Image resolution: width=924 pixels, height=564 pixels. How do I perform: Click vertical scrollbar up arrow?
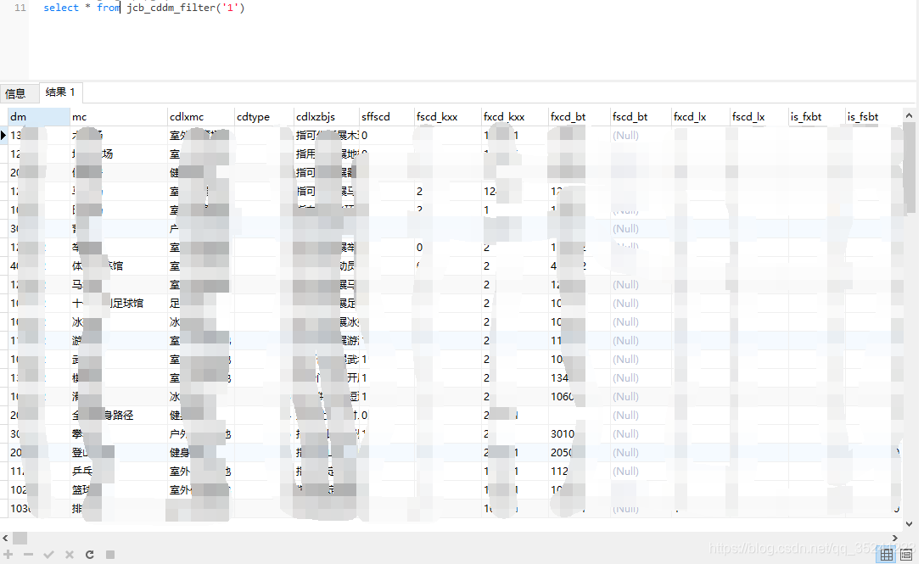909,116
